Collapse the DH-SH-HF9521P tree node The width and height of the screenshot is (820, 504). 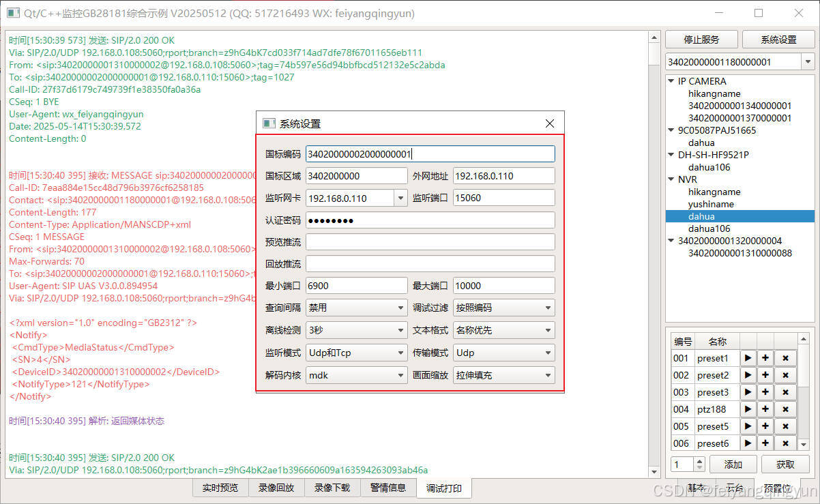point(671,155)
